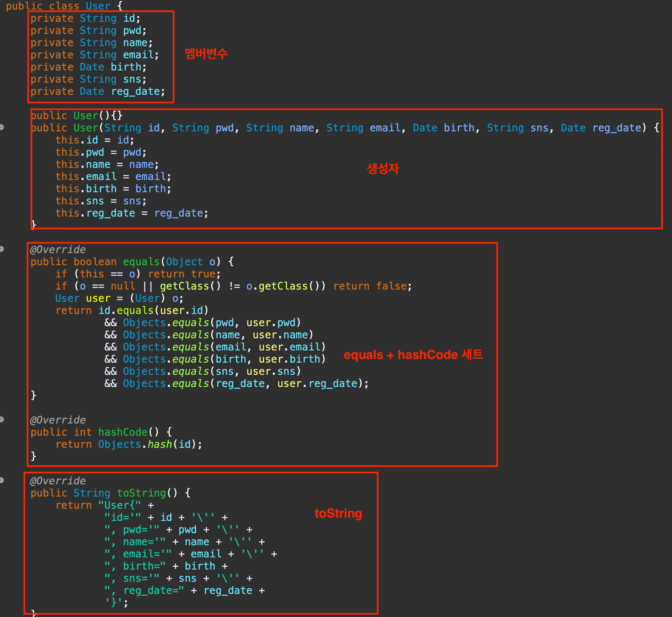Image resolution: width=672 pixels, height=617 pixels.
Task: Click this.email assignment in constructor
Action: tap(86, 177)
